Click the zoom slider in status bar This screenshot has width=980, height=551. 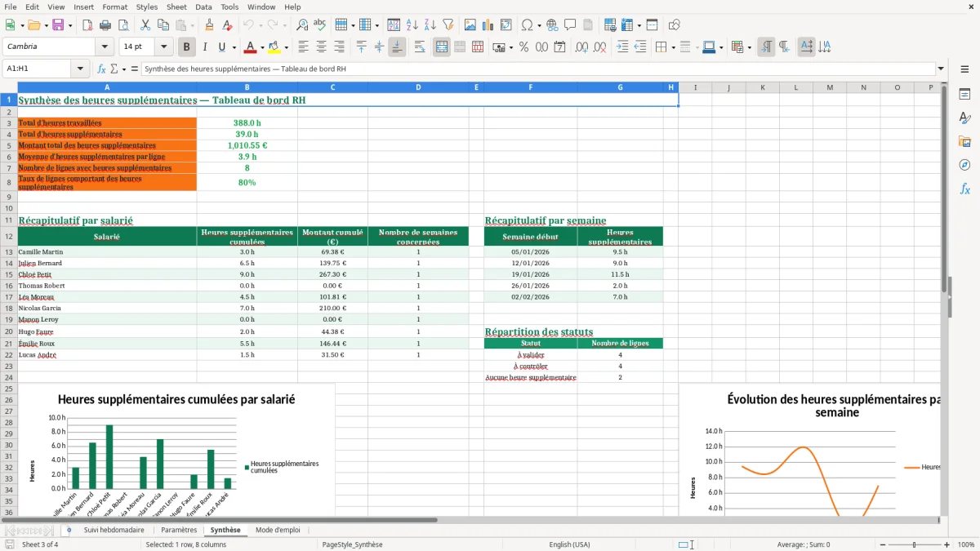[914, 544]
